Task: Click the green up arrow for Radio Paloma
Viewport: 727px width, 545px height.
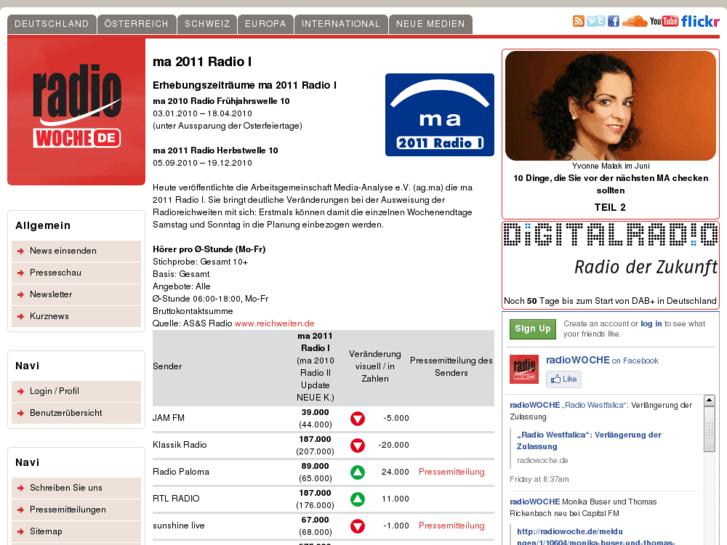Action: (357, 472)
